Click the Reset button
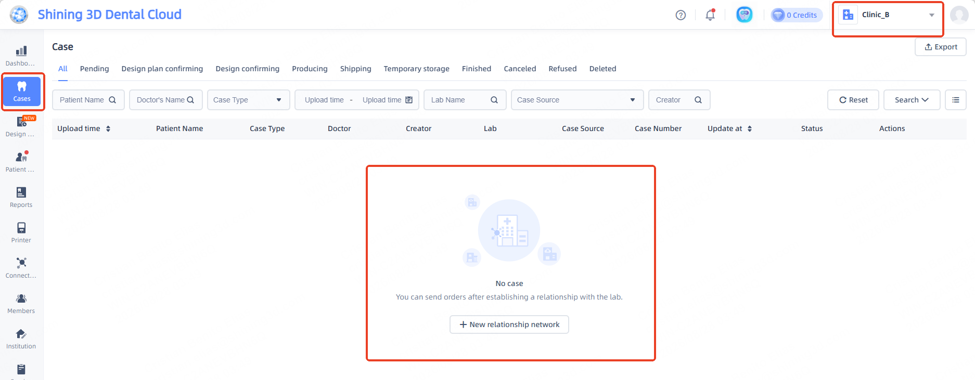This screenshot has height=380, width=975. pos(853,100)
